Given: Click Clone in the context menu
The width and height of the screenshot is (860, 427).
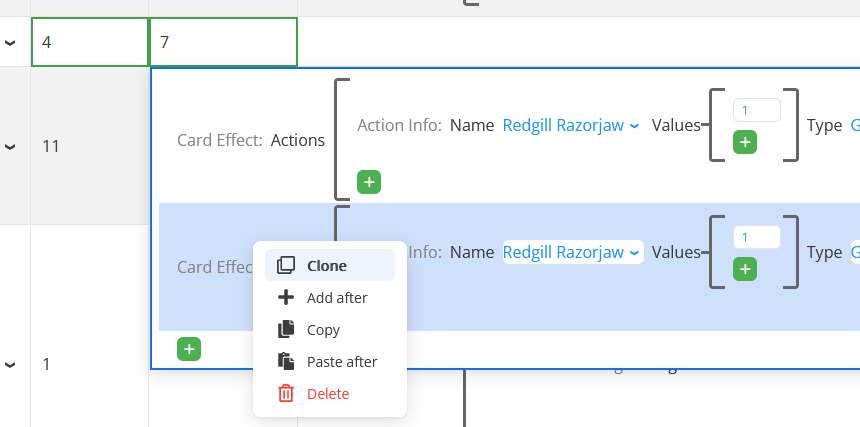Looking at the screenshot, I should (x=327, y=266).
